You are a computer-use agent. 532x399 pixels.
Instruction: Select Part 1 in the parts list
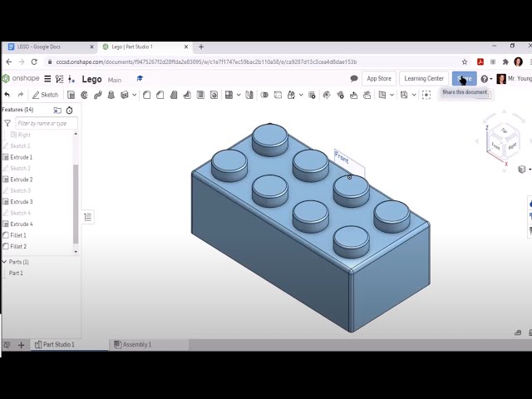[x=16, y=273]
